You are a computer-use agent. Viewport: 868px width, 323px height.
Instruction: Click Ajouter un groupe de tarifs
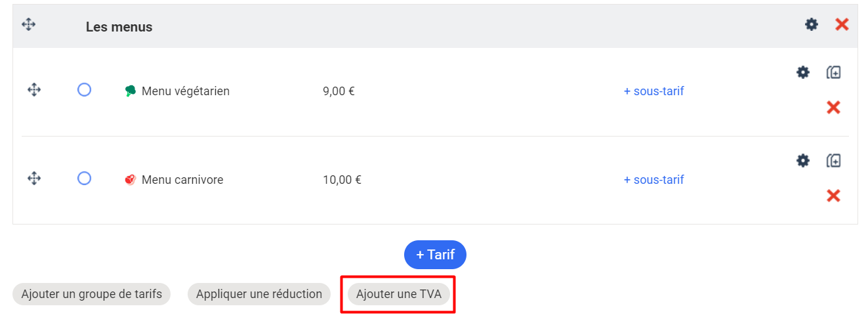tap(91, 294)
